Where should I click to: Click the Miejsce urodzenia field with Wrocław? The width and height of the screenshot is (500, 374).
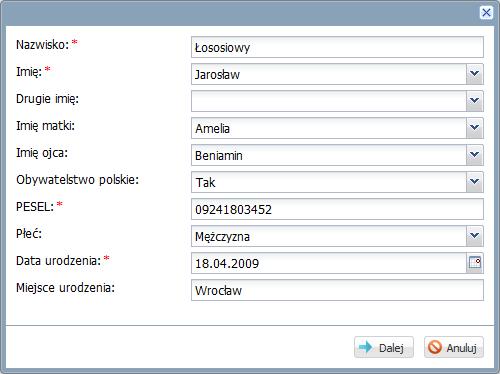click(337, 290)
